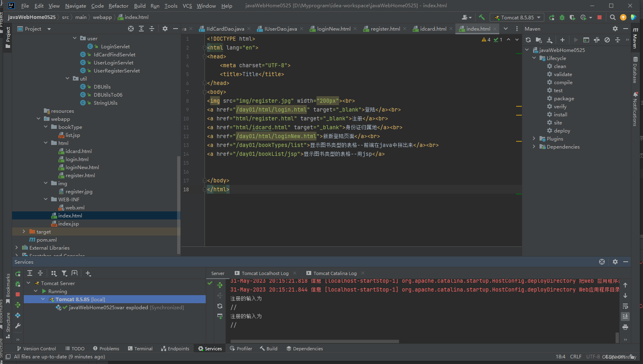Screen dimensions: 643x364
Task: Collapse Tomcat Server node in Services
Action: coord(29,283)
